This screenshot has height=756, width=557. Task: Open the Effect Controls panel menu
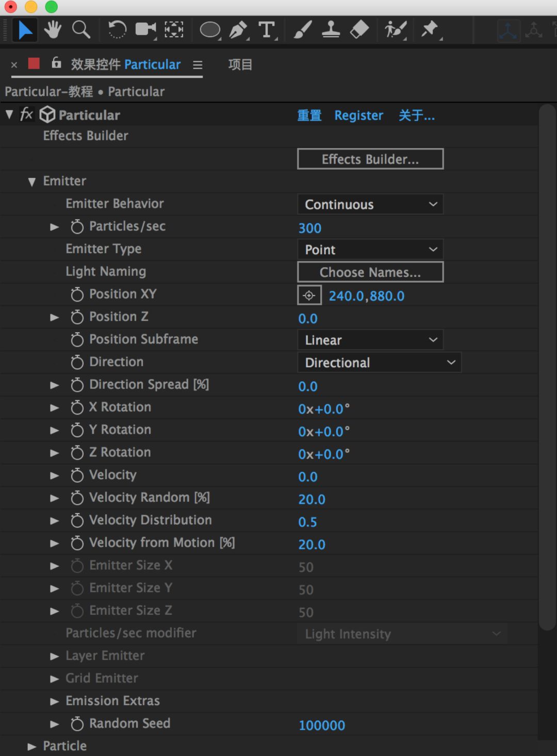(198, 65)
